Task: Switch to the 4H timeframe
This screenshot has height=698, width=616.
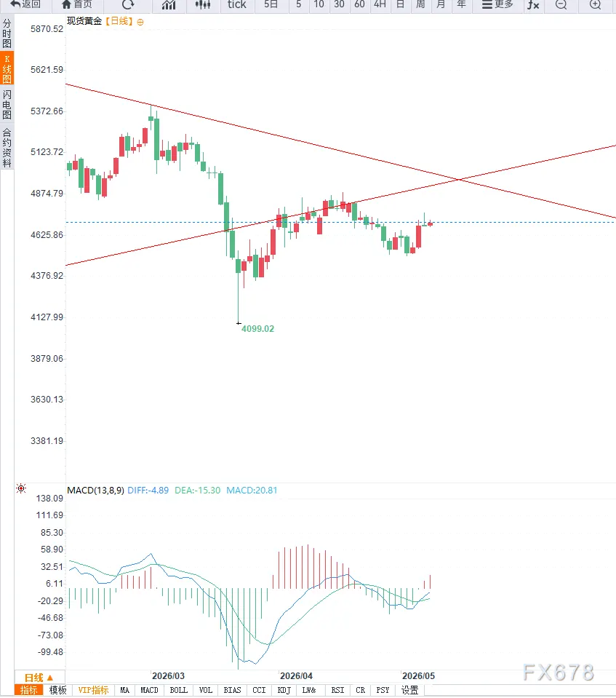Action: click(380, 4)
